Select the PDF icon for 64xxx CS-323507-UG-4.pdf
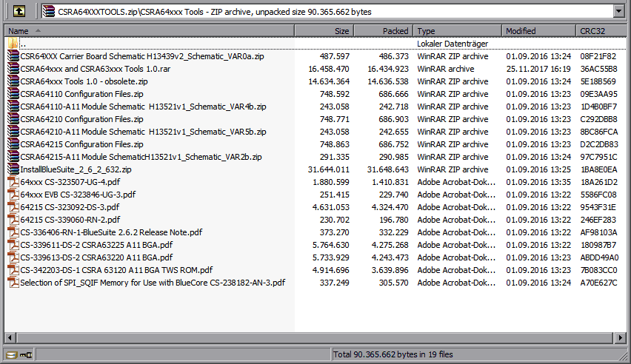Screen dimensions: 631x364 13,182
